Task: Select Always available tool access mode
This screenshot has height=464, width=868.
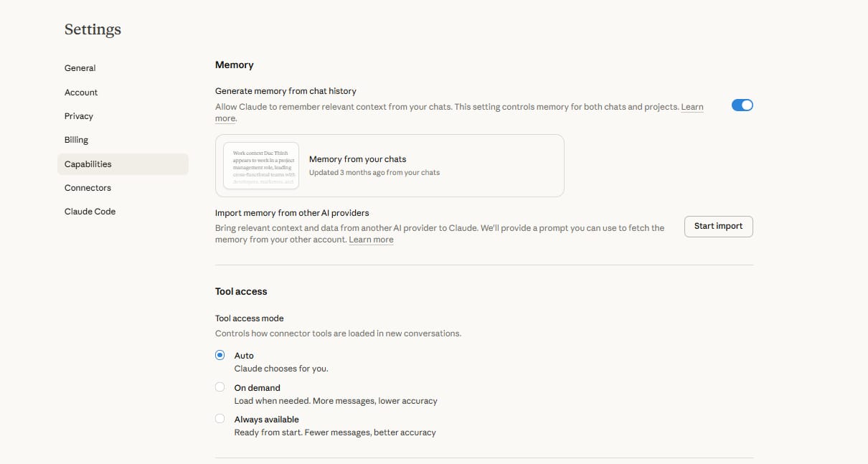Action: (x=220, y=419)
